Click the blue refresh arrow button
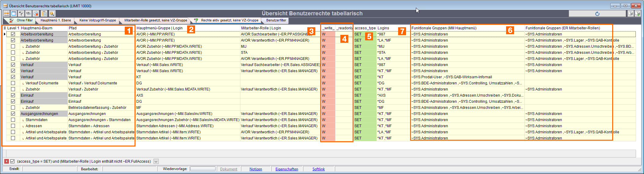 coord(597,13)
